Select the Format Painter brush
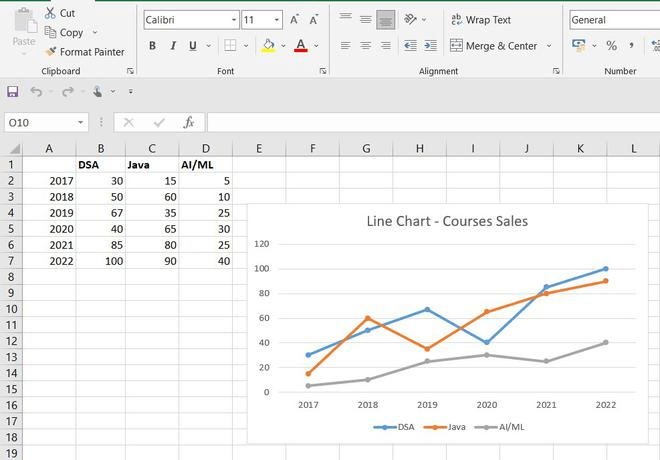 pyautogui.click(x=51, y=52)
